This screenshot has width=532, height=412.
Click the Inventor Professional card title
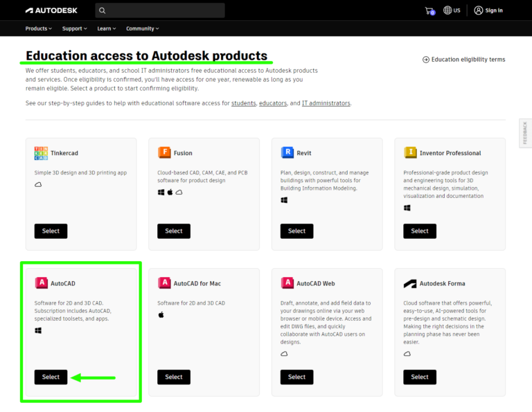450,153
